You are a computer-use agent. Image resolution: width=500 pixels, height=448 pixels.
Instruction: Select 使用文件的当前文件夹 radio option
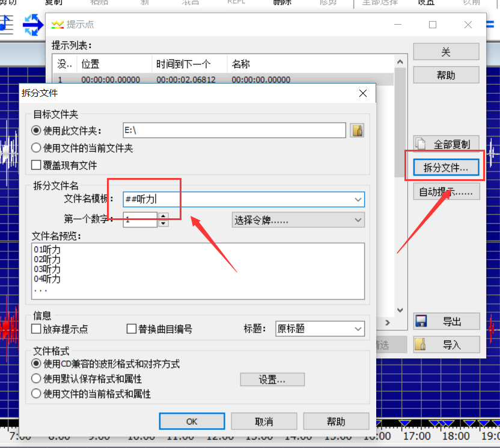(x=36, y=148)
